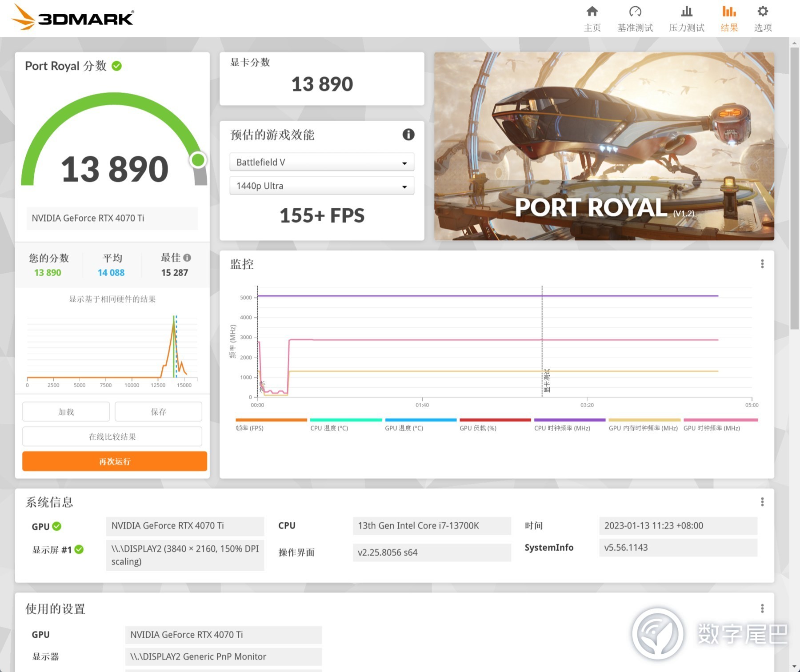
Task: Go to the 主页 home tab
Action: [x=592, y=19]
